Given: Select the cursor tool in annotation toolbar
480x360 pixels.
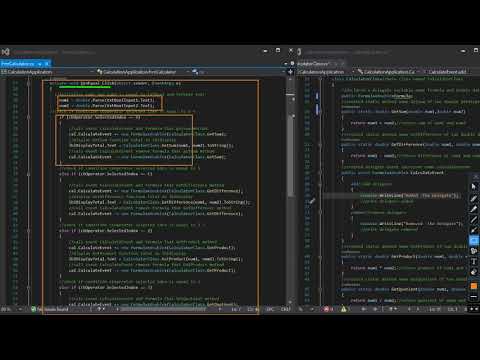Looking at the screenshot, I should [474, 187].
